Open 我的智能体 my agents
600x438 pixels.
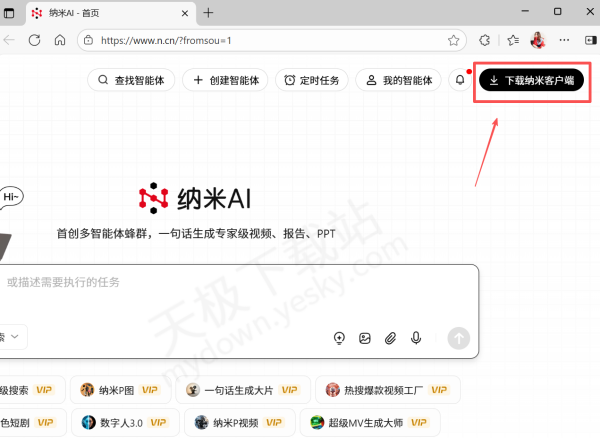coord(399,80)
